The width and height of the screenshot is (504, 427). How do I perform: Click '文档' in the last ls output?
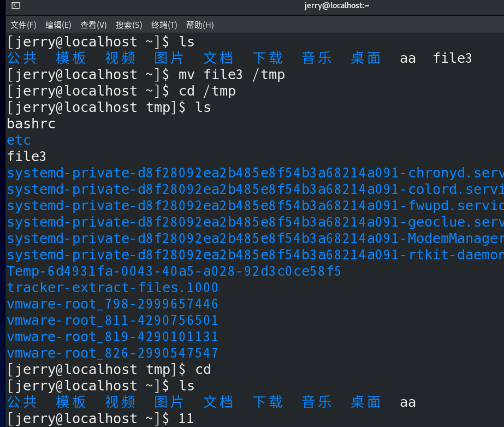218,402
